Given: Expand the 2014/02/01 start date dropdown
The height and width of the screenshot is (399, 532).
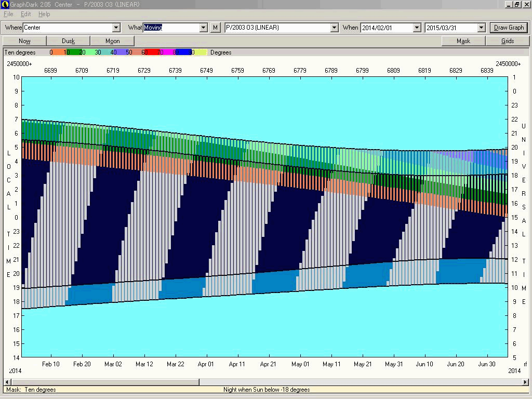Looking at the screenshot, I should tap(417, 28).
